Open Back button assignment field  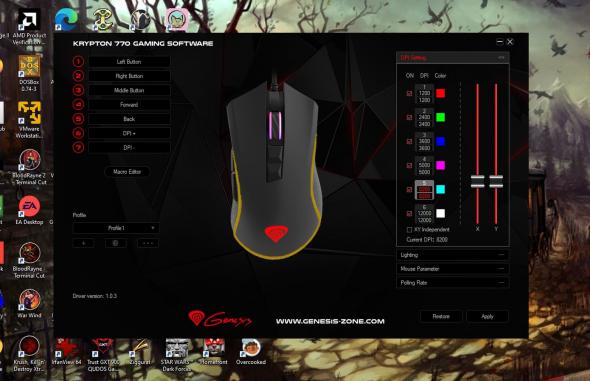(x=129, y=119)
